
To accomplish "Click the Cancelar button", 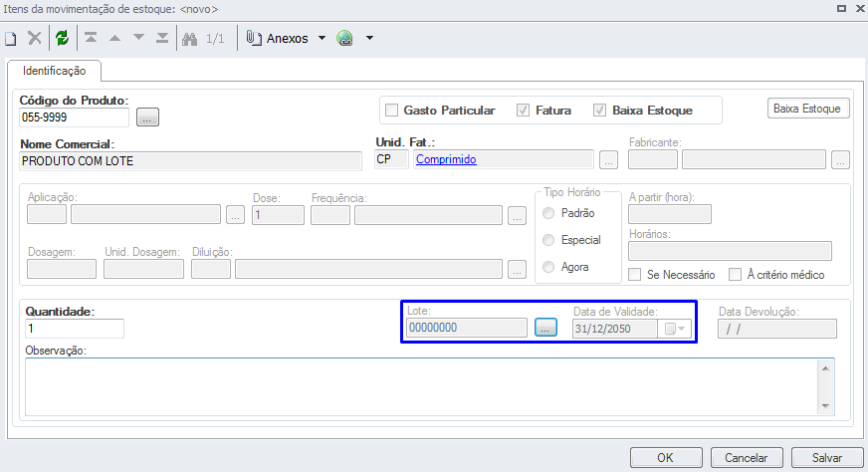I will point(747,458).
